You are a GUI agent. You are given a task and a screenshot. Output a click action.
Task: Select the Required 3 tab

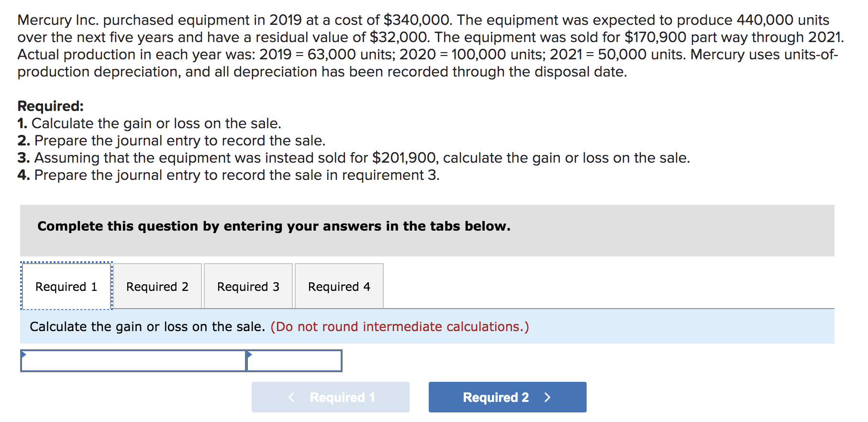(248, 287)
